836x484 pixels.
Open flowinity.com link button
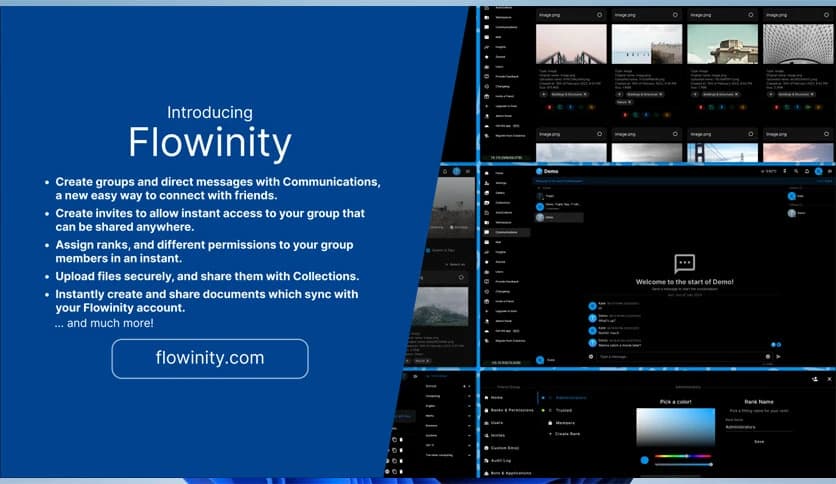(210, 357)
